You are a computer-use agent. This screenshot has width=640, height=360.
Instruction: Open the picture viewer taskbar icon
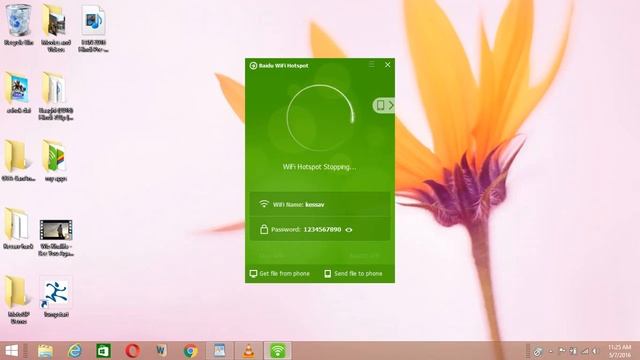pyautogui.click(x=220, y=351)
